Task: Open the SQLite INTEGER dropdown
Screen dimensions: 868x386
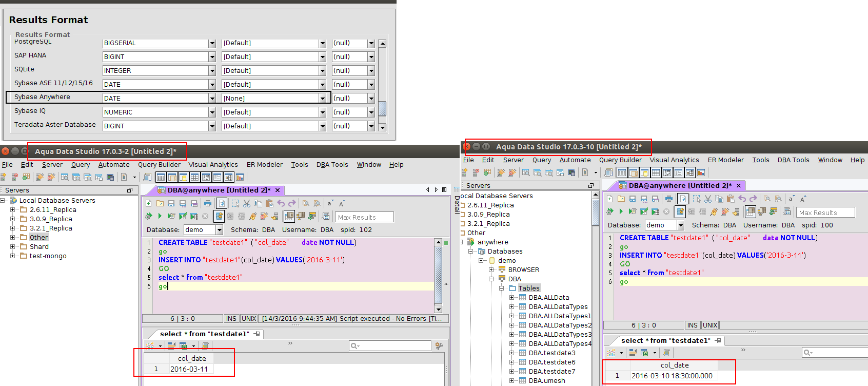Action: click(x=212, y=71)
